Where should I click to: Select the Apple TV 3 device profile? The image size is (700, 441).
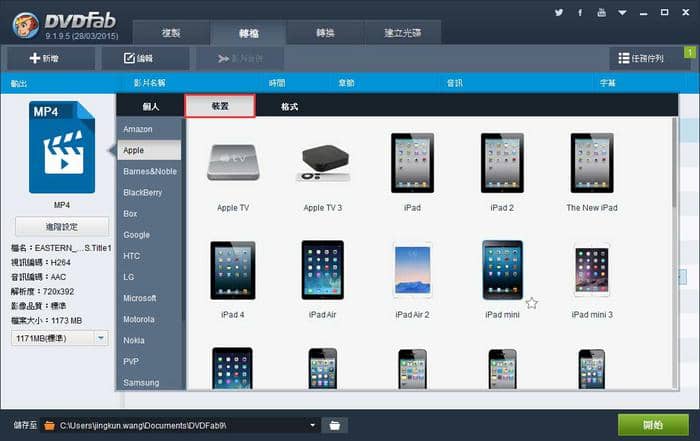coord(323,163)
